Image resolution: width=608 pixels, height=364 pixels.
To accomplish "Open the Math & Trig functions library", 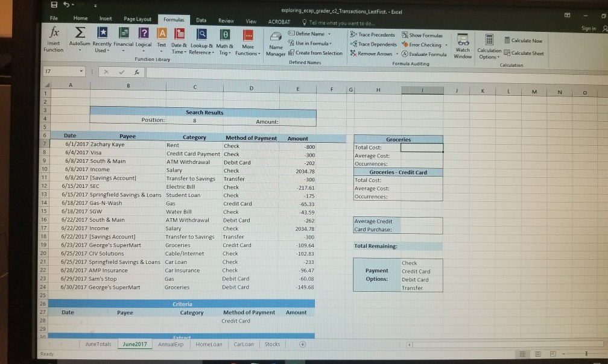I will point(224,42).
